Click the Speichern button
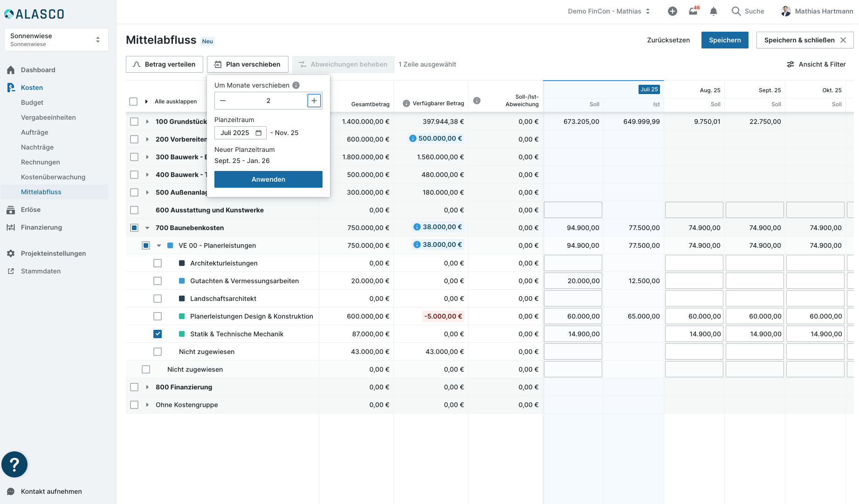The height and width of the screenshot is (504, 859). click(724, 40)
